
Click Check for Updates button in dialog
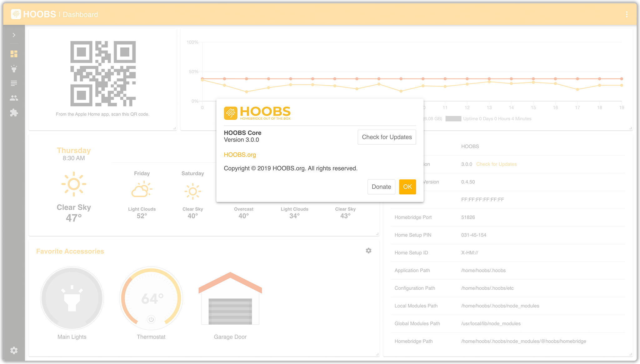click(x=387, y=137)
